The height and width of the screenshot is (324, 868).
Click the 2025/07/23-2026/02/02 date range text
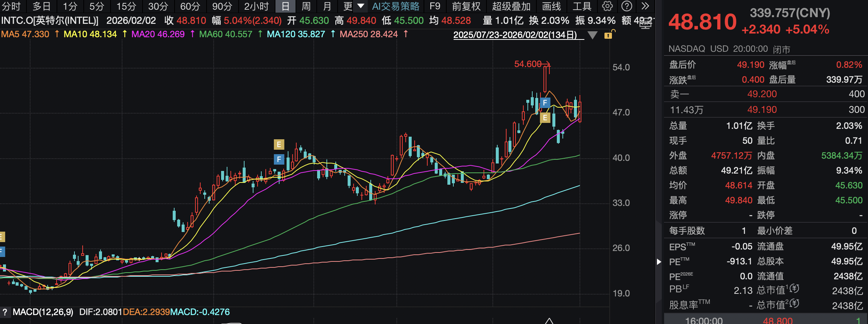[x=515, y=35]
